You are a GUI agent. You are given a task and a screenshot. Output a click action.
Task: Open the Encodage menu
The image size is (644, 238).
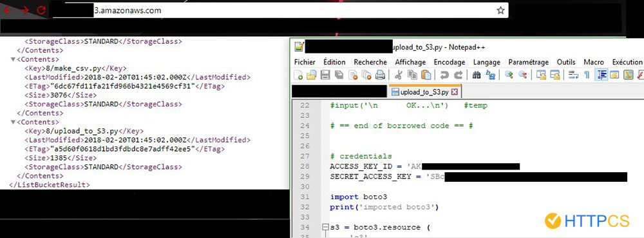tap(450, 62)
